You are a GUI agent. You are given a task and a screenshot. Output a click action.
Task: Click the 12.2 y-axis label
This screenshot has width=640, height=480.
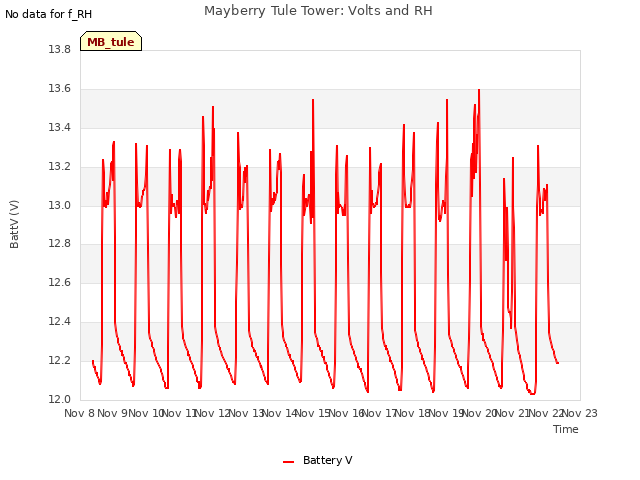point(60,360)
